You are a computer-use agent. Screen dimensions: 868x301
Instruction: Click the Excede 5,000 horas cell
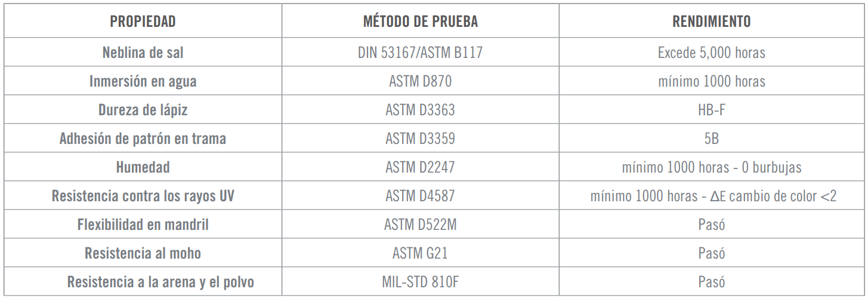[x=711, y=53]
